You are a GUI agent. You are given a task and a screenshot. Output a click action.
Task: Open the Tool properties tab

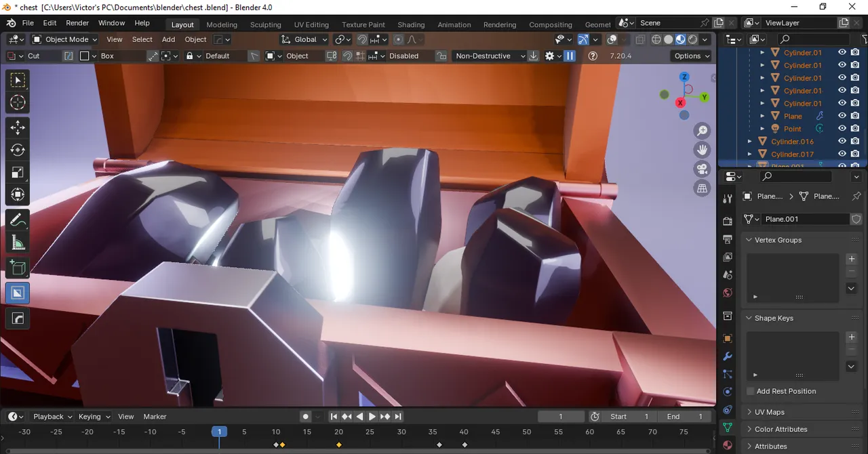click(x=728, y=199)
